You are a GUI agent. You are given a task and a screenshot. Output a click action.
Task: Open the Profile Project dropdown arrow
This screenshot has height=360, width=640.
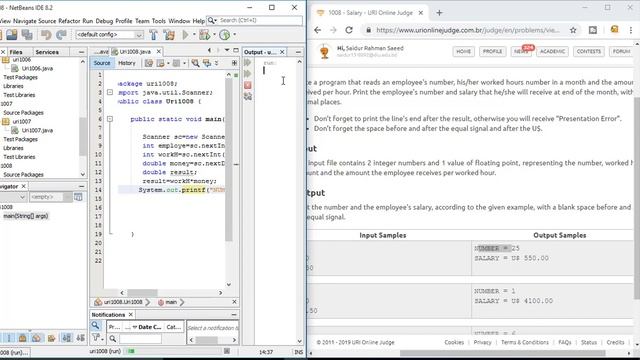(x=234, y=35)
